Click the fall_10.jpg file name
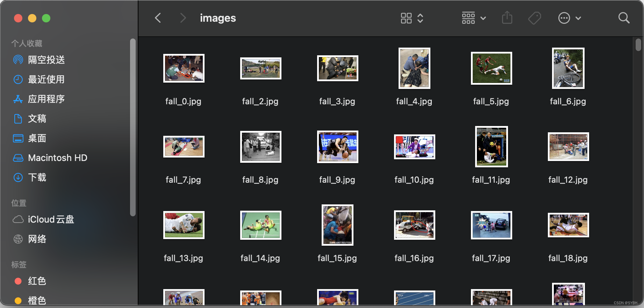Screen dimensions: 644x308 point(414,180)
